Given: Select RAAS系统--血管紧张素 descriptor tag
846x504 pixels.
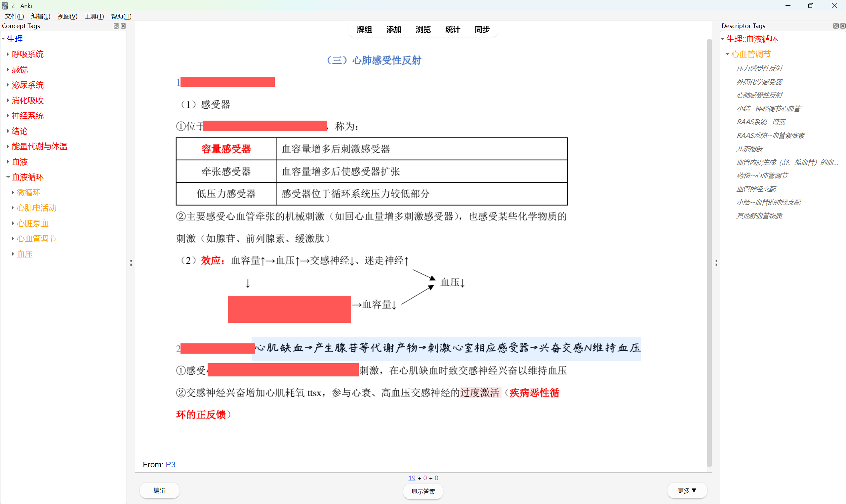Looking at the screenshot, I should (771, 135).
